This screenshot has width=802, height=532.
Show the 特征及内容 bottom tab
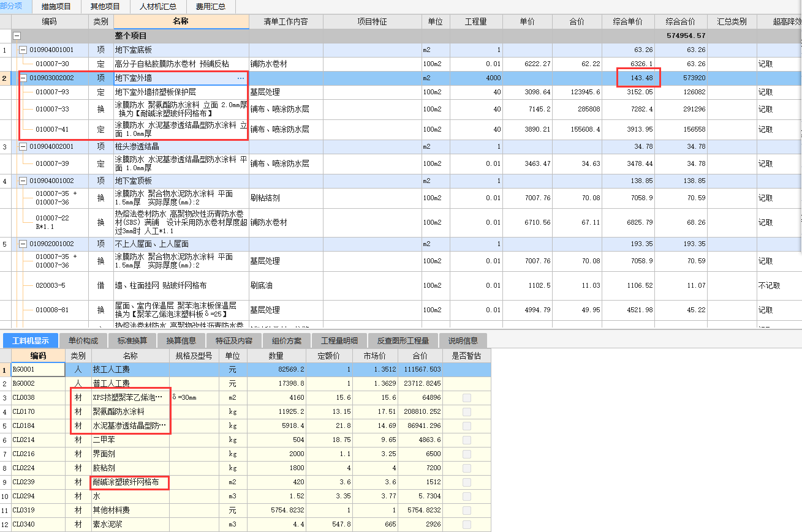235,340
